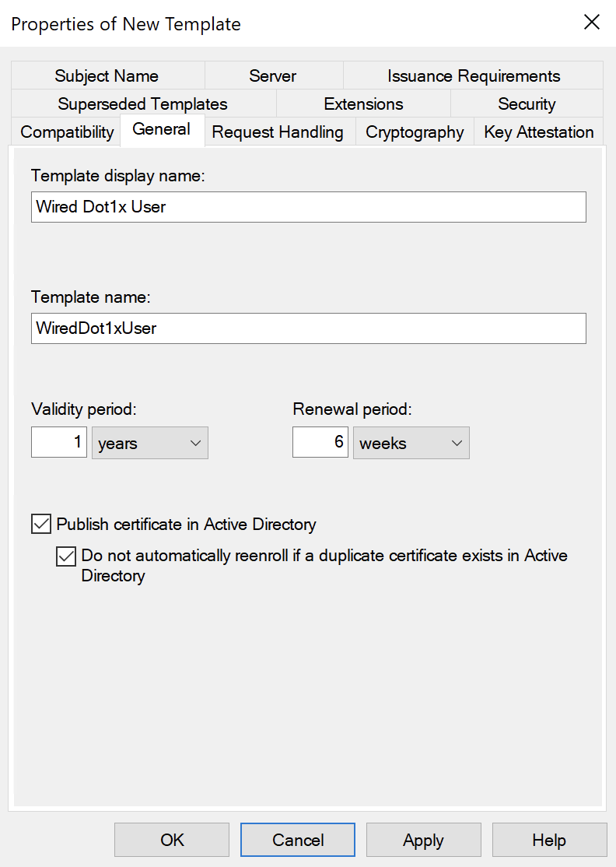The width and height of the screenshot is (616, 867).
Task: Open the Cryptography tab
Action: [x=415, y=132]
